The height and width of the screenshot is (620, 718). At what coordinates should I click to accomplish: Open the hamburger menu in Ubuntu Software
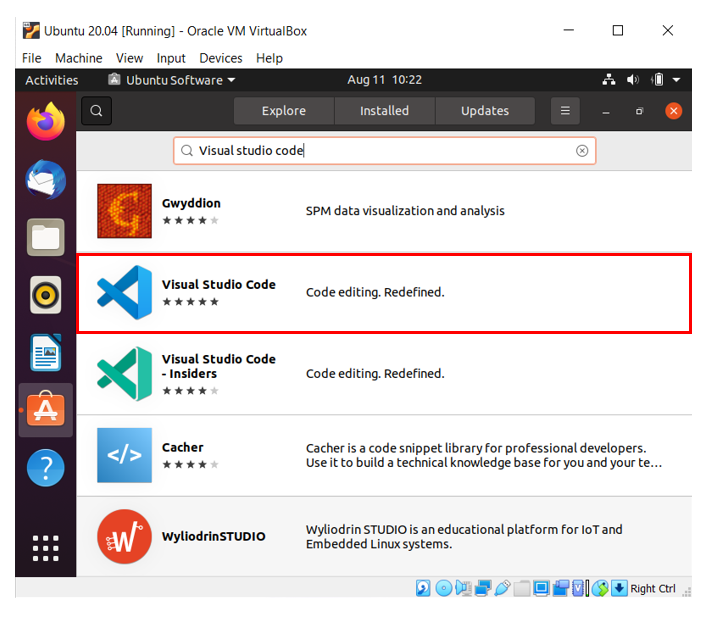tap(565, 111)
